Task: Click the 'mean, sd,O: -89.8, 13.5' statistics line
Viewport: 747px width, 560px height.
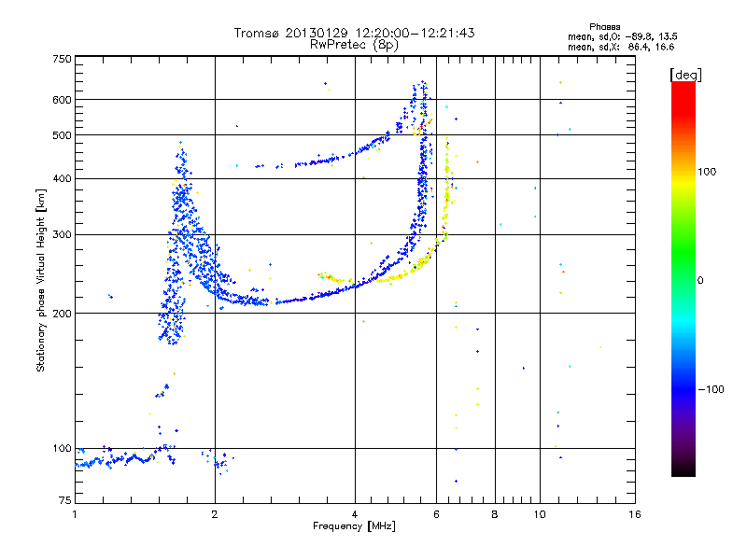Action: click(622, 36)
